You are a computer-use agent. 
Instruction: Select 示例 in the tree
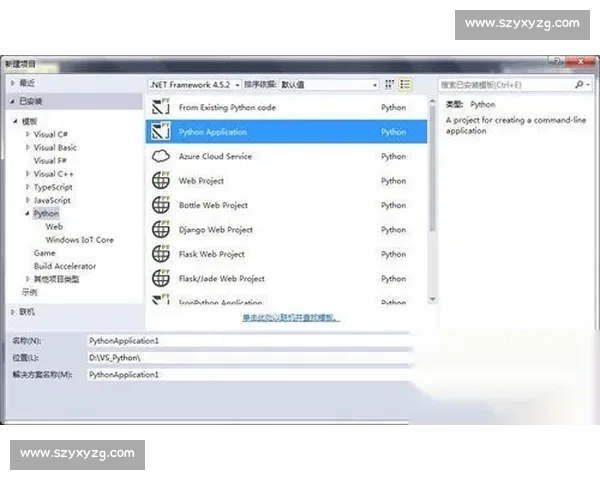pyautogui.click(x=29, y=292)
